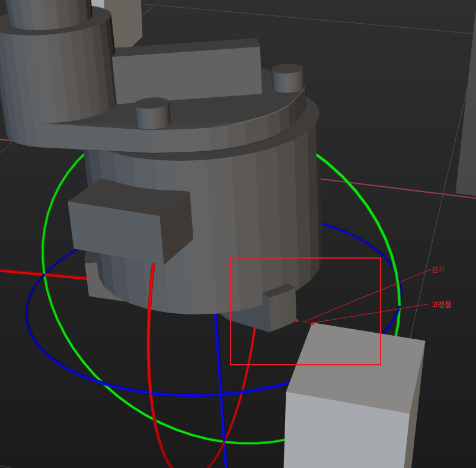This screenshot has height=468, width=476.
Task: Select the long rectangular block on top of the plate
Action: 187,71
